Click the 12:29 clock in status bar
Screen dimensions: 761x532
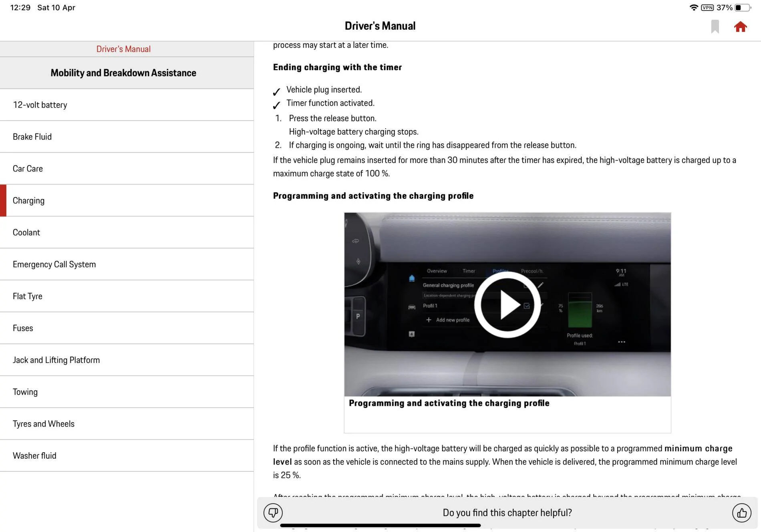tap(20, 8)
